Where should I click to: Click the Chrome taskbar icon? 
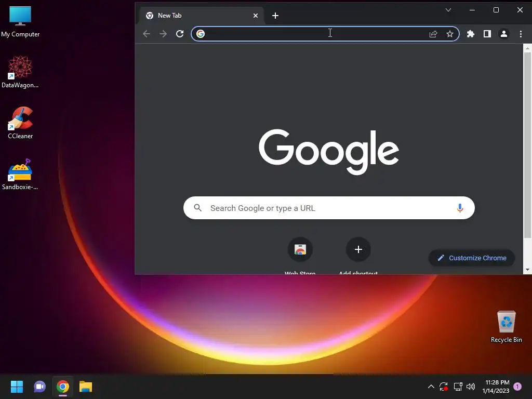[x=63, y=387]
